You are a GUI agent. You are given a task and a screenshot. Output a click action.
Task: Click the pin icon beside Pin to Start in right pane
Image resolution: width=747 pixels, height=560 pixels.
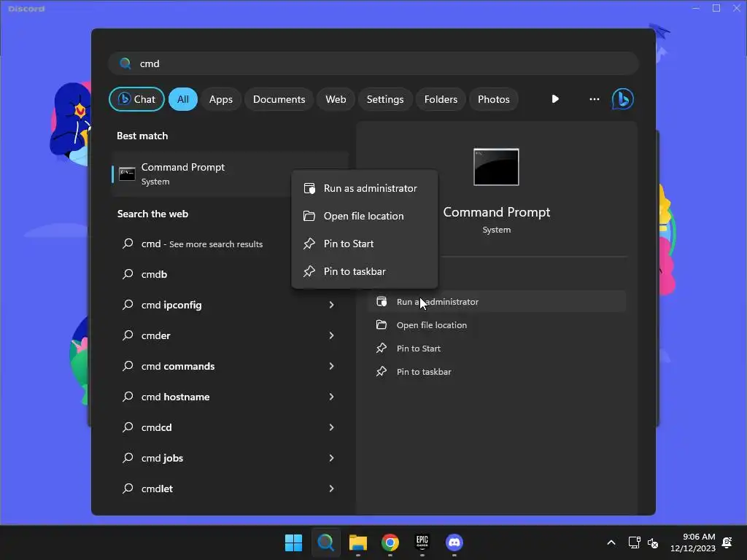[x=381, y=348]
